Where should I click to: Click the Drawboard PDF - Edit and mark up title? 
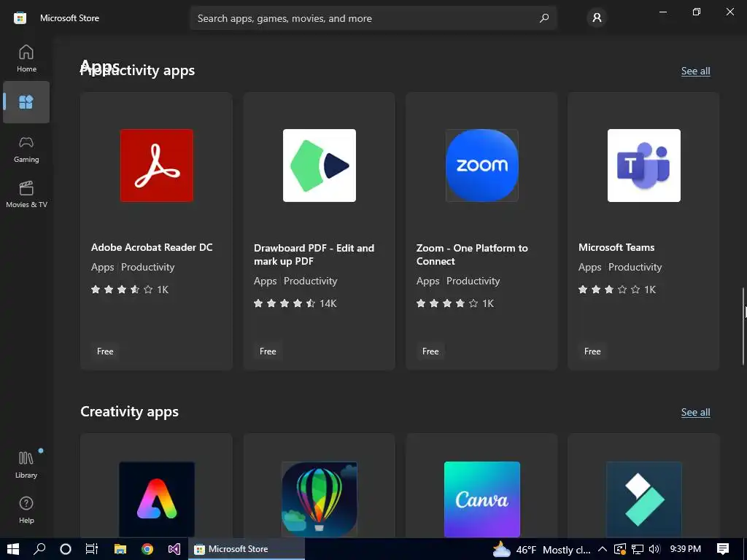pos(314,254)
